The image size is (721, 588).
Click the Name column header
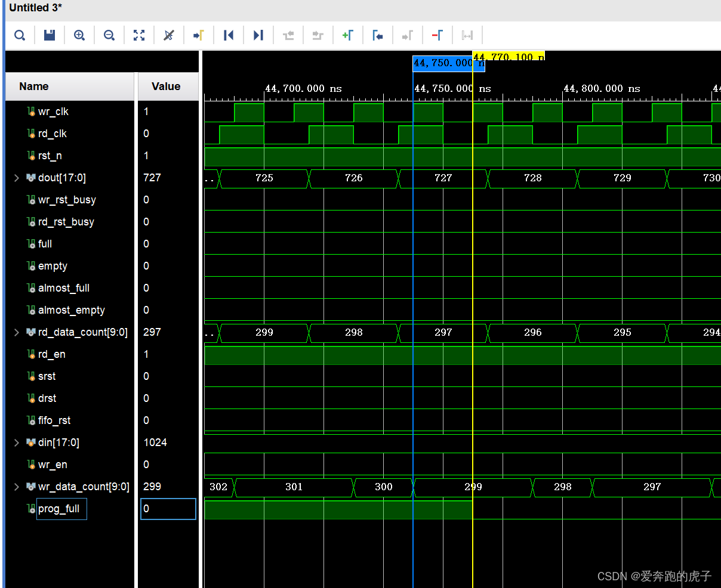pyautogui.click(x=70, y=86)
